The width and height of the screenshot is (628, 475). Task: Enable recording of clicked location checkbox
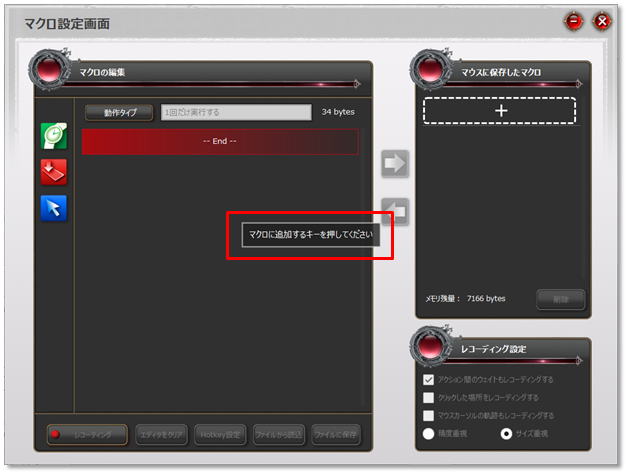click(x=429, y=397)
